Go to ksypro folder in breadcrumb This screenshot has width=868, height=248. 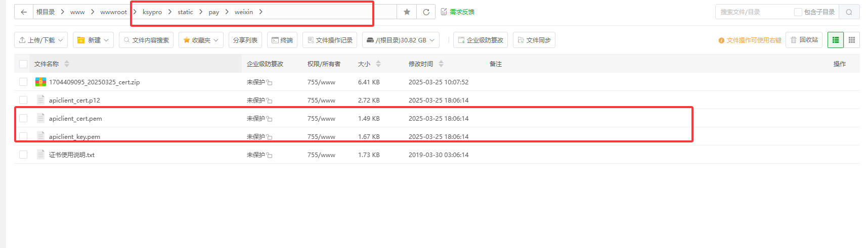click(152, 12)
